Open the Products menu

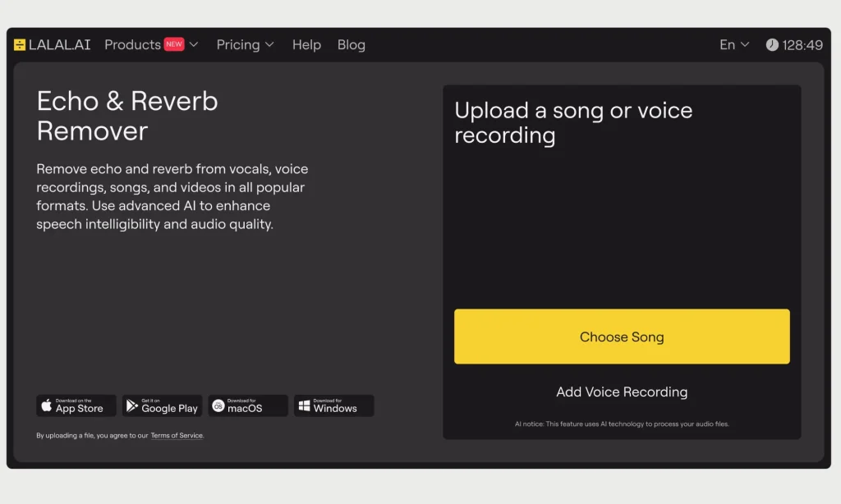[x=132, y=45]
